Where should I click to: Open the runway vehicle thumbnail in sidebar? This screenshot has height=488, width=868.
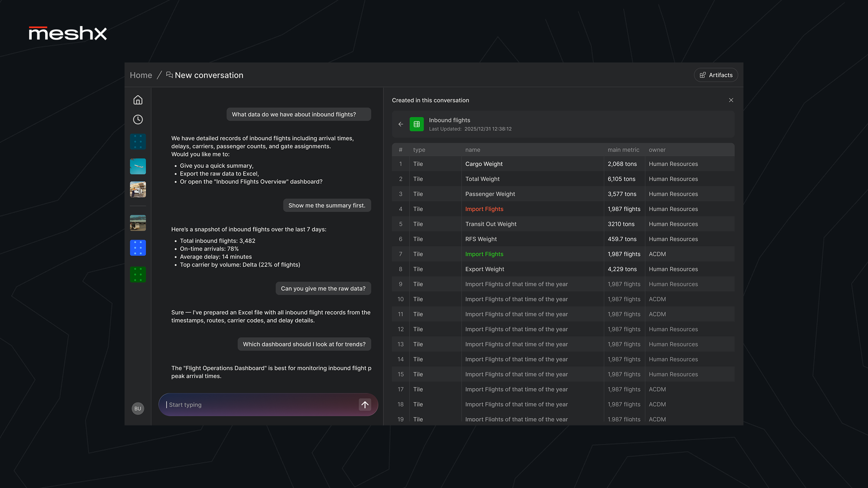(x=138, y=223)
